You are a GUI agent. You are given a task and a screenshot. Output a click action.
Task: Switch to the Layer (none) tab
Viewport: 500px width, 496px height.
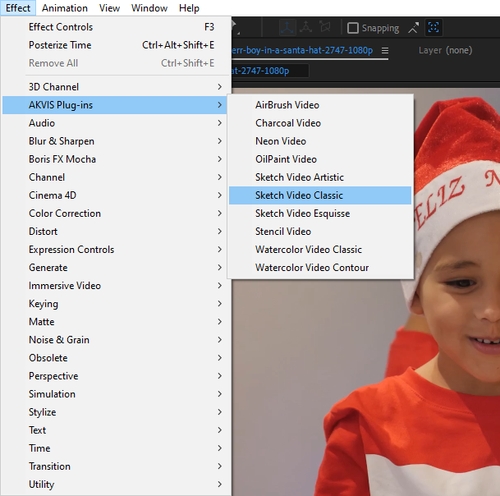[445, 50]
